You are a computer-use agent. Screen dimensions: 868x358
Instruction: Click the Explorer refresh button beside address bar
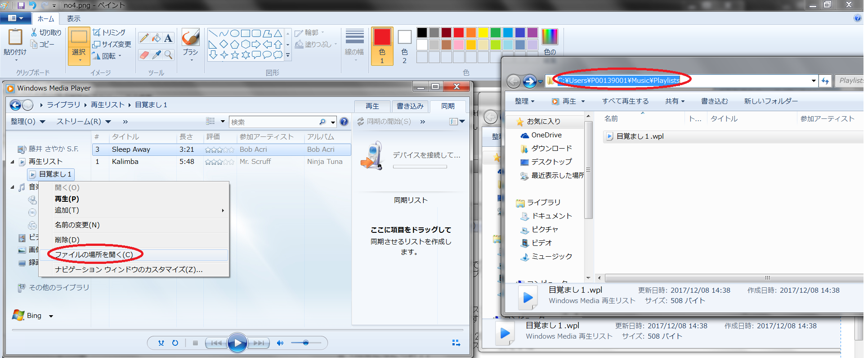pyautogui.click(x=825, y=81)
